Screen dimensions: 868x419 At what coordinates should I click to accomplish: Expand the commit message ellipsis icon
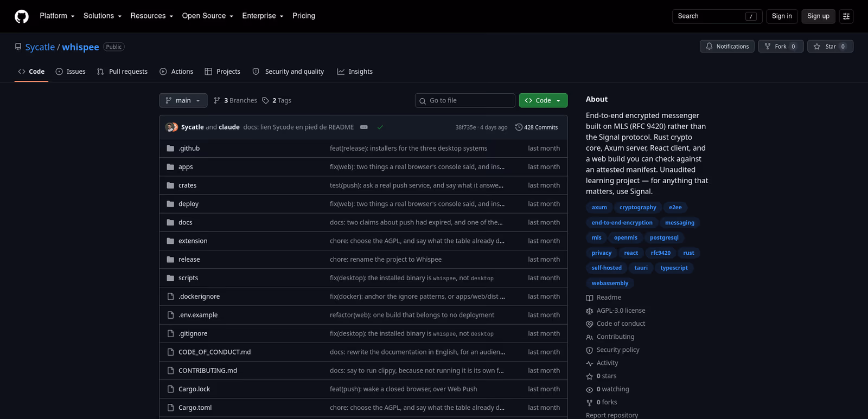pyautogui.click(x=364, y=127)
